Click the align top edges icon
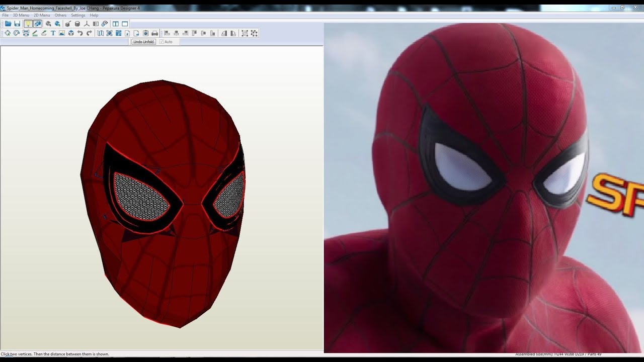Viewport: 644px width, 362px height. (194, 33)
